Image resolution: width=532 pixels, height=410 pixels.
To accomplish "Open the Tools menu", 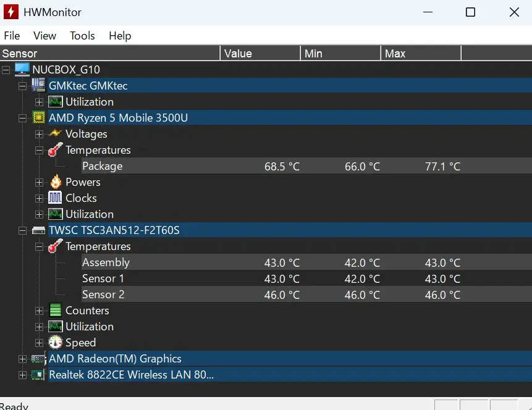I will 82,36.
